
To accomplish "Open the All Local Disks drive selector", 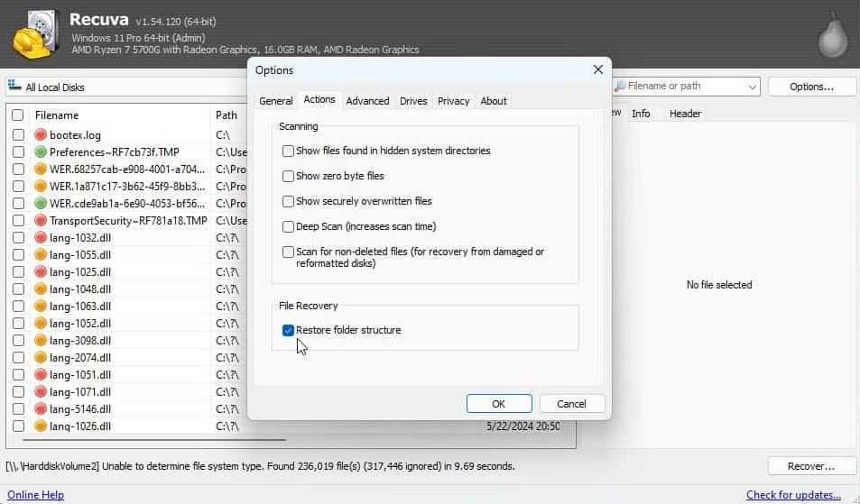I will pyautogui.click(x=126, y=87).
